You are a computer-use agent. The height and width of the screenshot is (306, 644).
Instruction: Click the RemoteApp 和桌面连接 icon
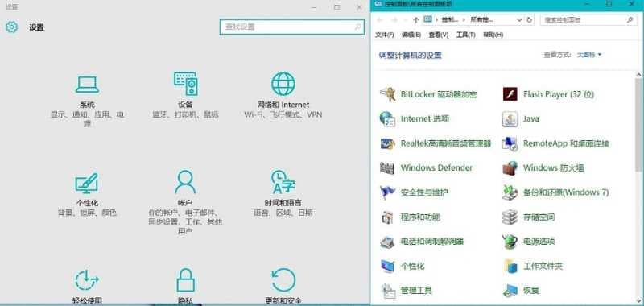coord(510,143)
